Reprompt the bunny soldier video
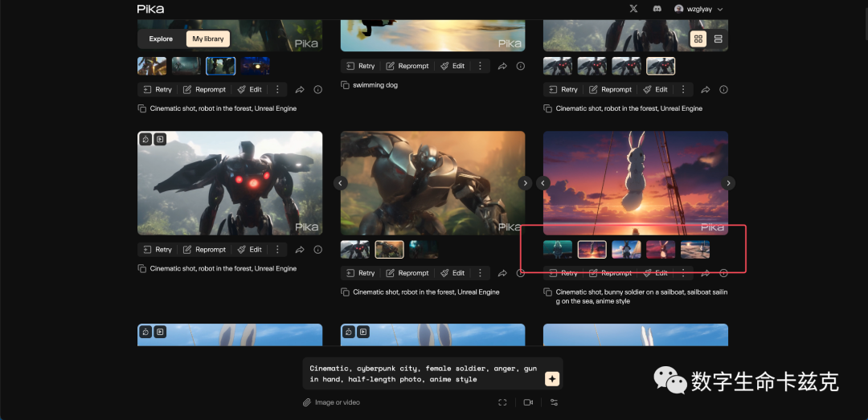 coord(611,273)
